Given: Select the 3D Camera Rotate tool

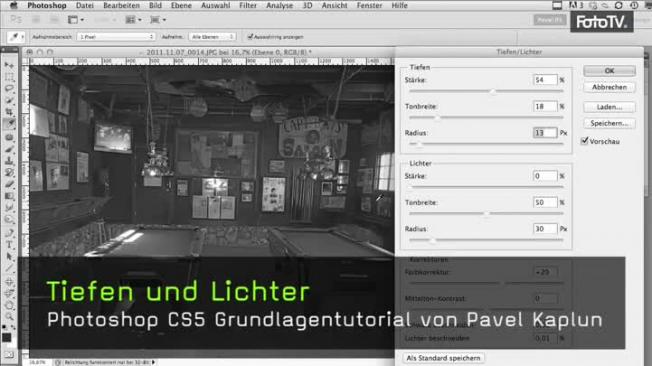Looking at the screenshot, I should coord(9,294).
